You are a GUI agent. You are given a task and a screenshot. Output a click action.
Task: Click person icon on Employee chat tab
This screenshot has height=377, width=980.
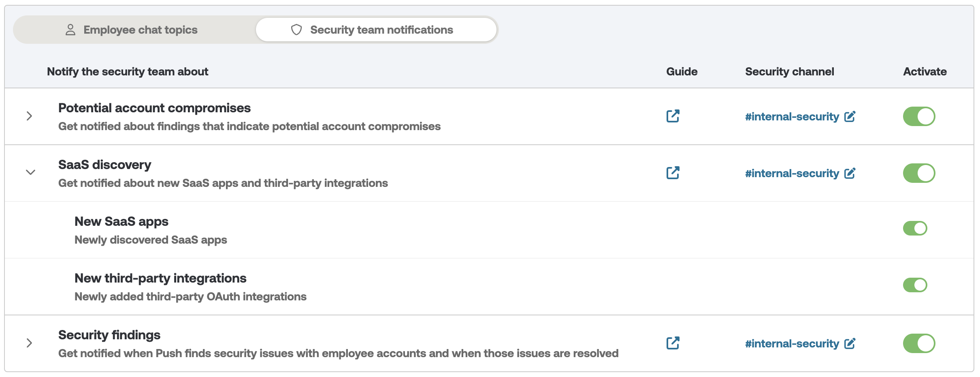point(70,30)
